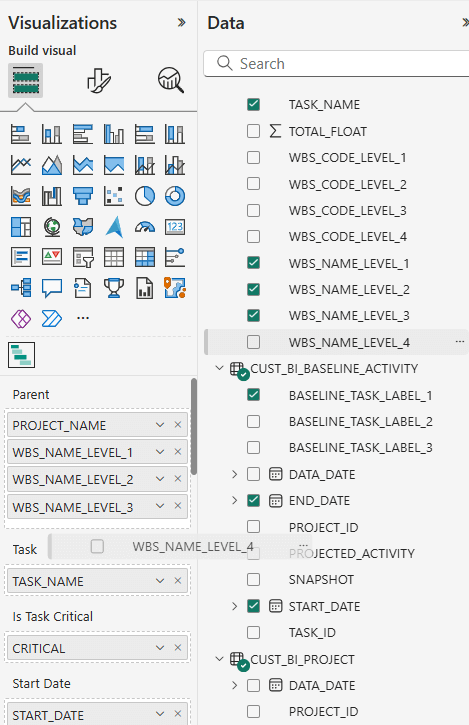Screen dimensions: 469x725
Task: Remove PROJECT_NAME from Parent well
Action: click(x=178, y=424)
